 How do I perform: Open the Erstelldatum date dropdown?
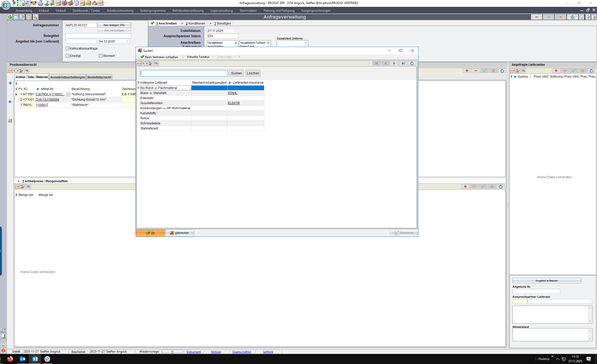tap(236, 31)
